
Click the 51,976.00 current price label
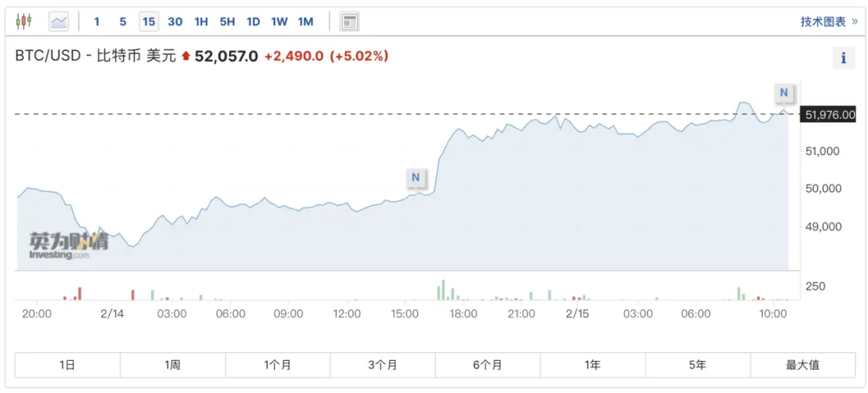coord(829,115)
